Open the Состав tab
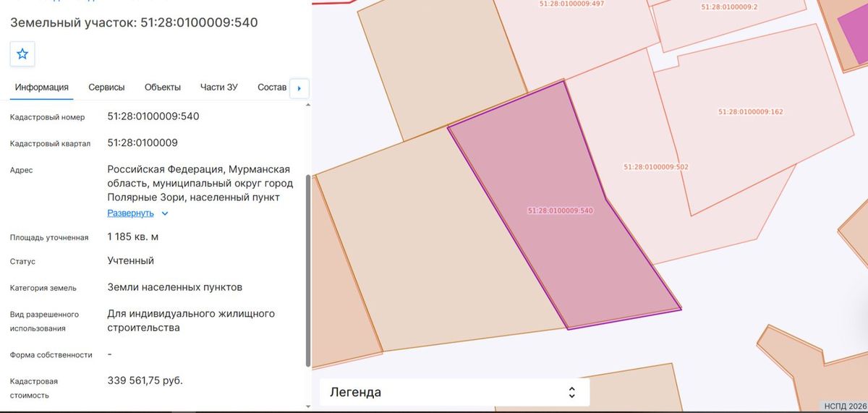The width and height of the screenshot is (868, 413). click(x=272, y=88)
